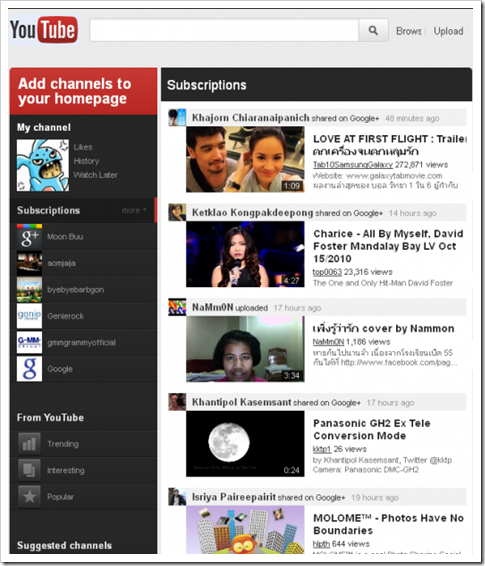Play Panasonic GH2 moon video thumbnail

[245, 444]
